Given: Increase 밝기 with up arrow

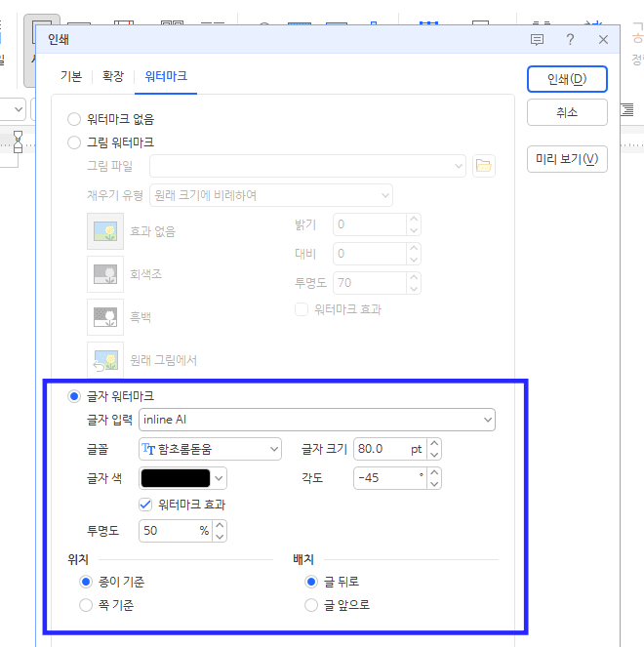Looking at the screenshot, I should pos(414,220).
